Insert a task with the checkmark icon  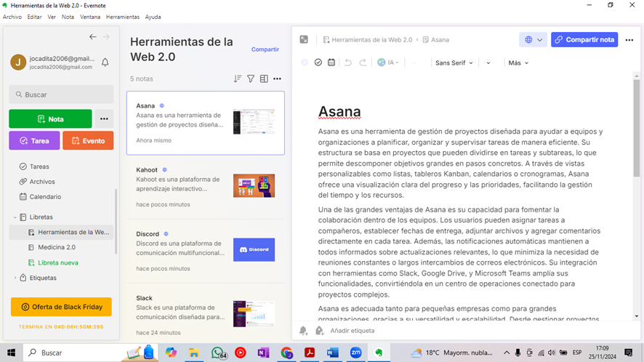318,63
